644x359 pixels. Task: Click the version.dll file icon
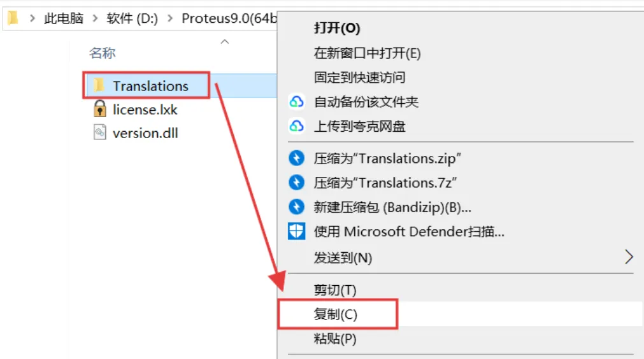click(99, 133)
